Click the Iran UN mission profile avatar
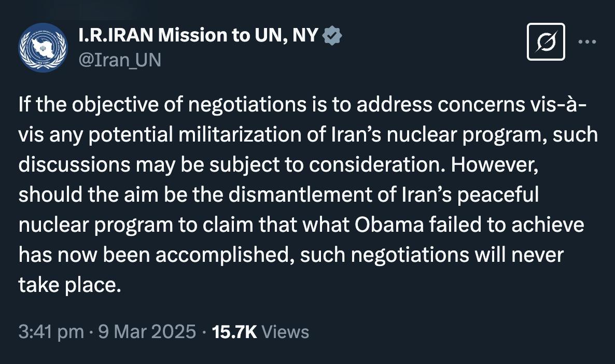This screenshot has width=615, height=364. [x=43, y=48]
